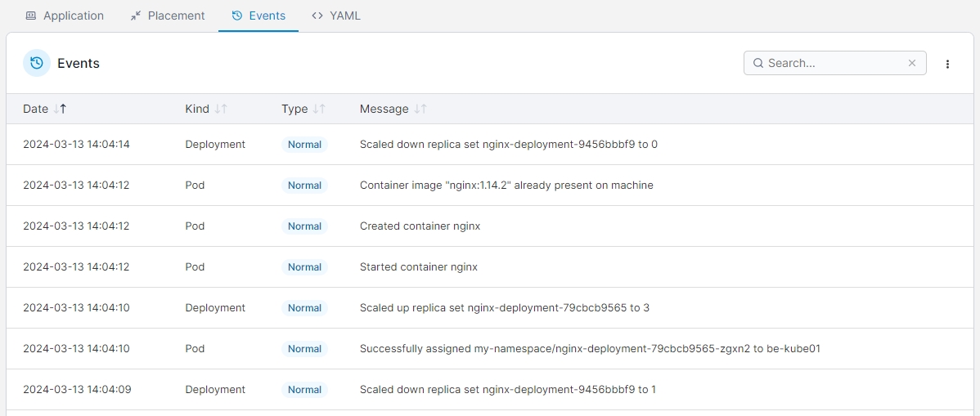The image size is (980, 416).
Task: Click the three-dot options menu icon
Action: pyautogui.click(x=947, y=64)
